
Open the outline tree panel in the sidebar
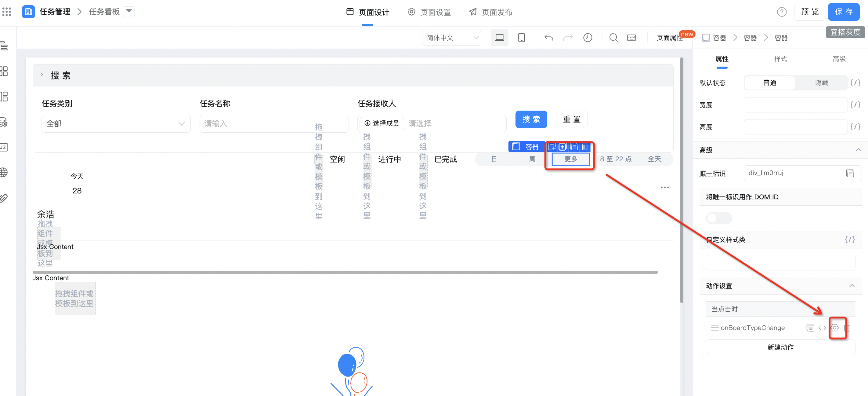[x=4, y=46]
